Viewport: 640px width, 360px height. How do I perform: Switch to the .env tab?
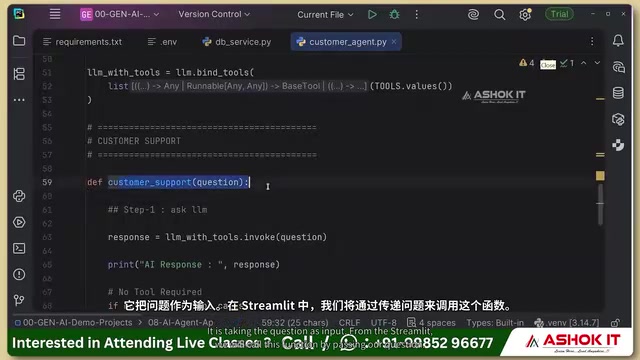pyautogui.click(x=162, y=42)
